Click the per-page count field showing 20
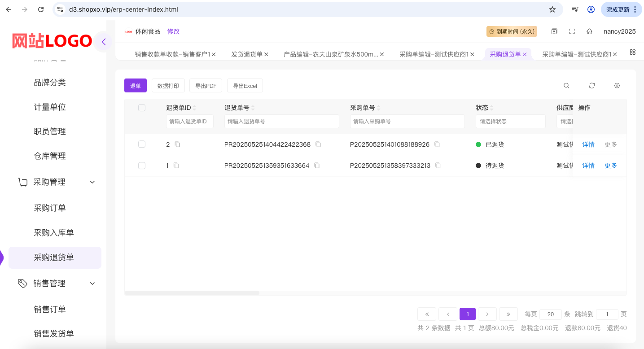 (x=551, y=314)
